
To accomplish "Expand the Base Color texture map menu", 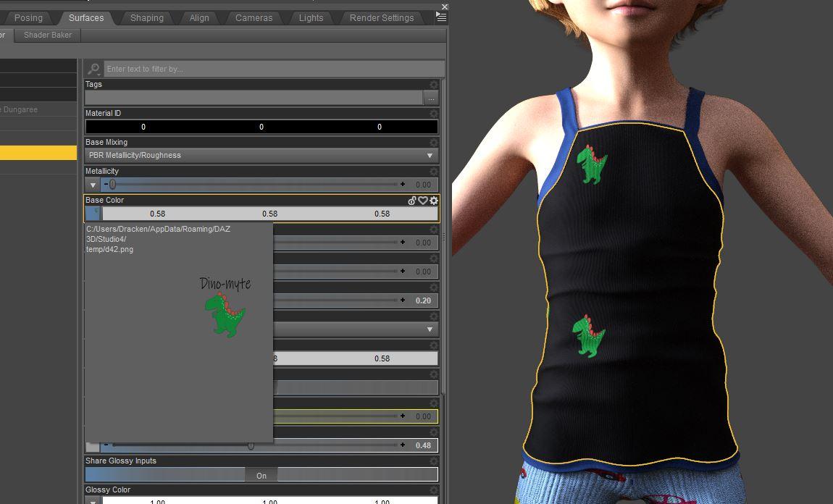I will tap(92, 213).
